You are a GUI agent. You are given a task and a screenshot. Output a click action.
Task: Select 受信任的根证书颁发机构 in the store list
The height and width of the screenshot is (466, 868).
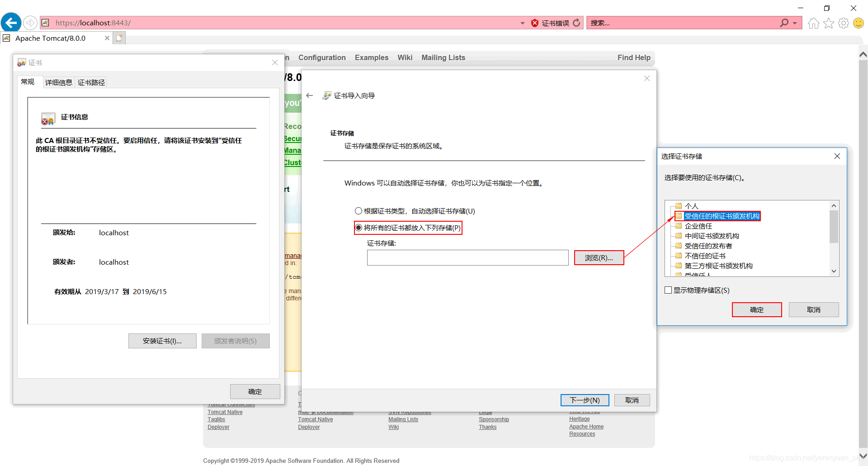tap(722, 216)
